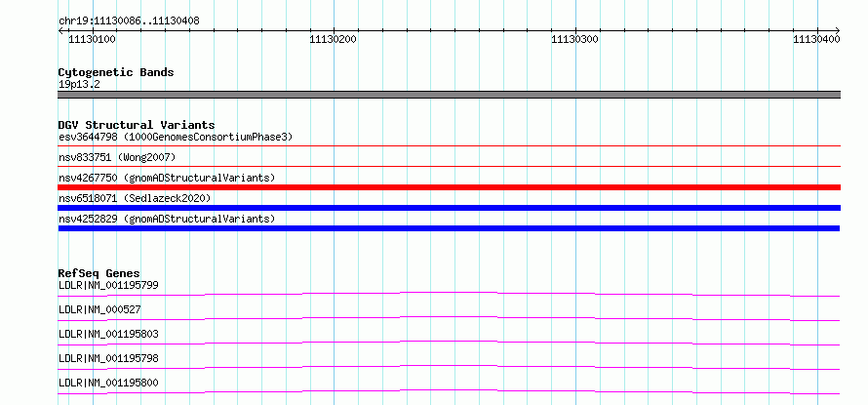868x405 pixels.
Task: Click the gray 19p13.2 cytogenetic band bar
Action: 449,95
